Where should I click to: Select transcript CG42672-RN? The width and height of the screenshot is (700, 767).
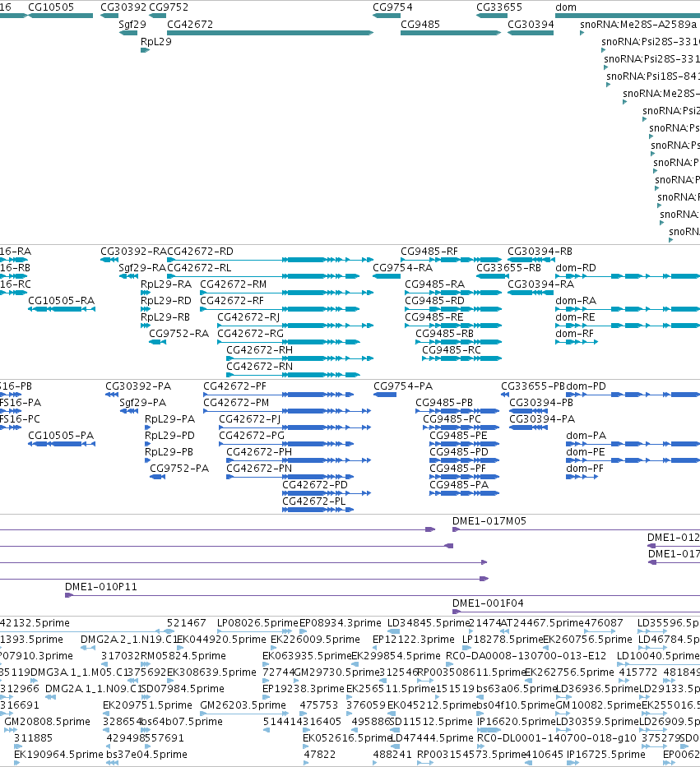click(x=293, y=375)
